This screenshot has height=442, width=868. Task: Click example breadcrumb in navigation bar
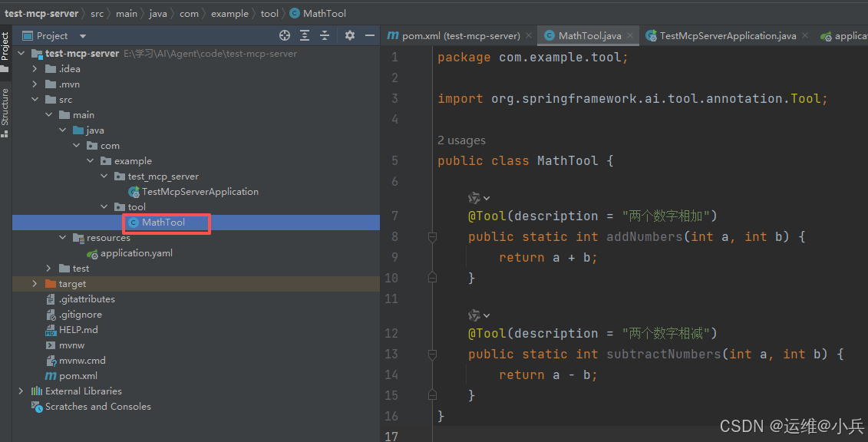(229, 14)
